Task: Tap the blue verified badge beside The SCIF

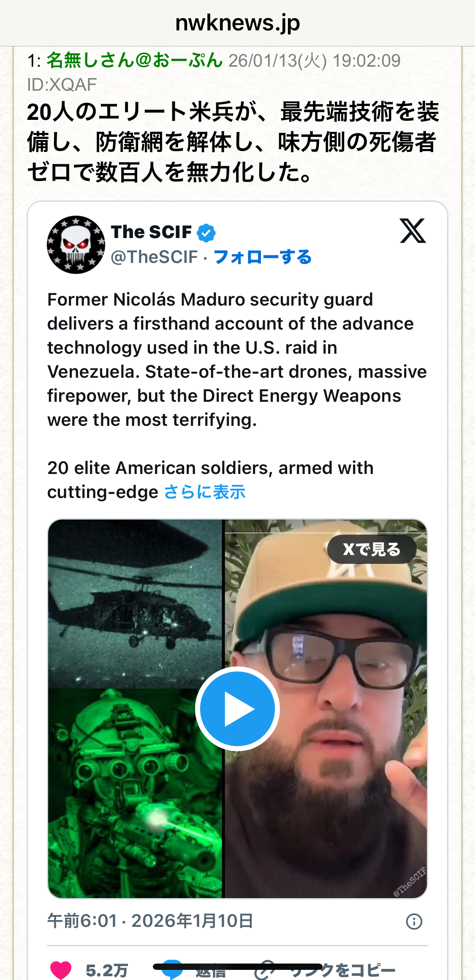Action: [x=206, y=233]
